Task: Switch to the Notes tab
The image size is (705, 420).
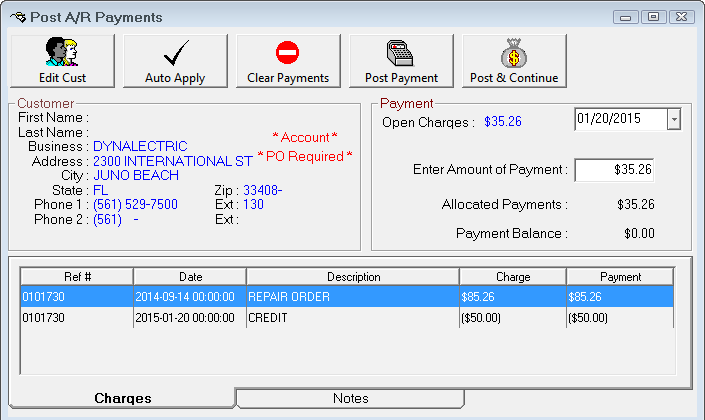Action: coord(350,399)
